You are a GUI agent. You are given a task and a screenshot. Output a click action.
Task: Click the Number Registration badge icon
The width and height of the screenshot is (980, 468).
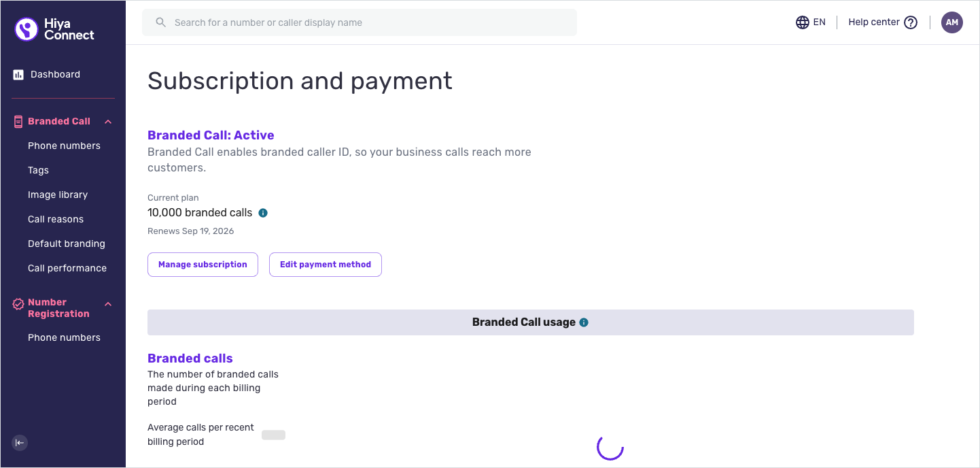[x=18, y=305]
